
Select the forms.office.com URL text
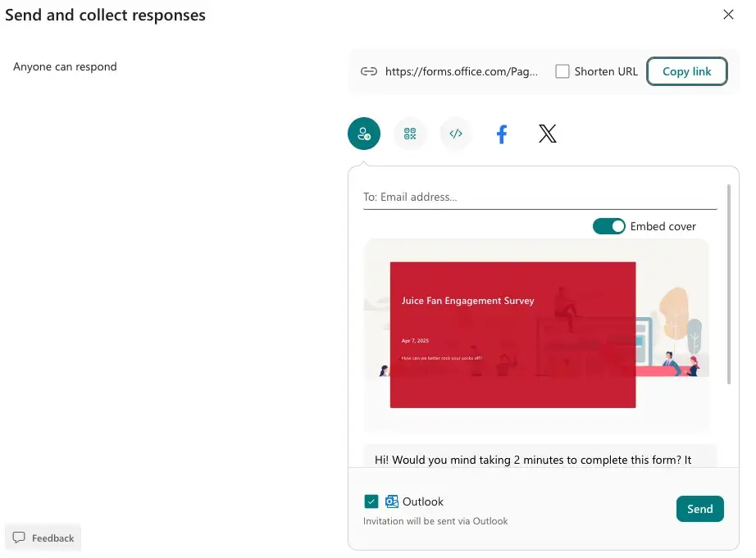462,71
